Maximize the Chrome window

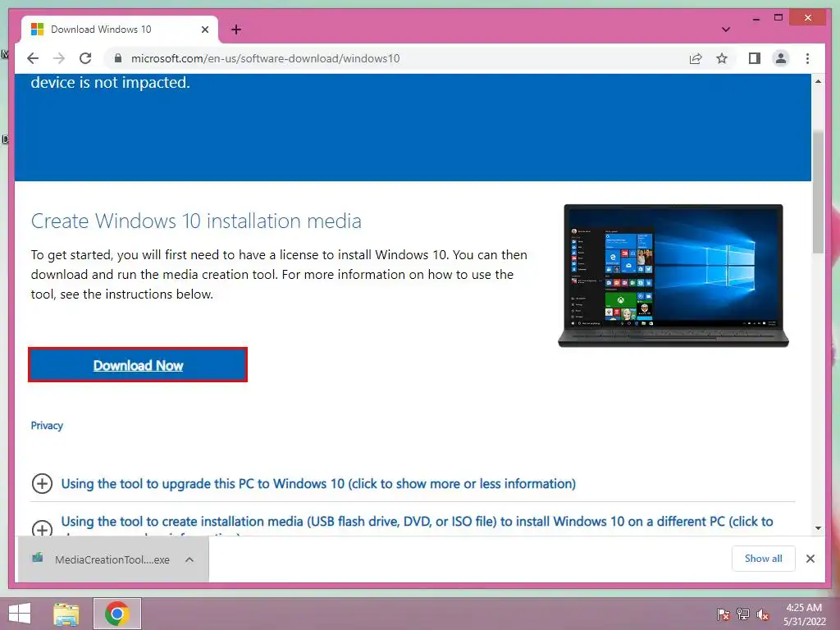pos(778,18)
